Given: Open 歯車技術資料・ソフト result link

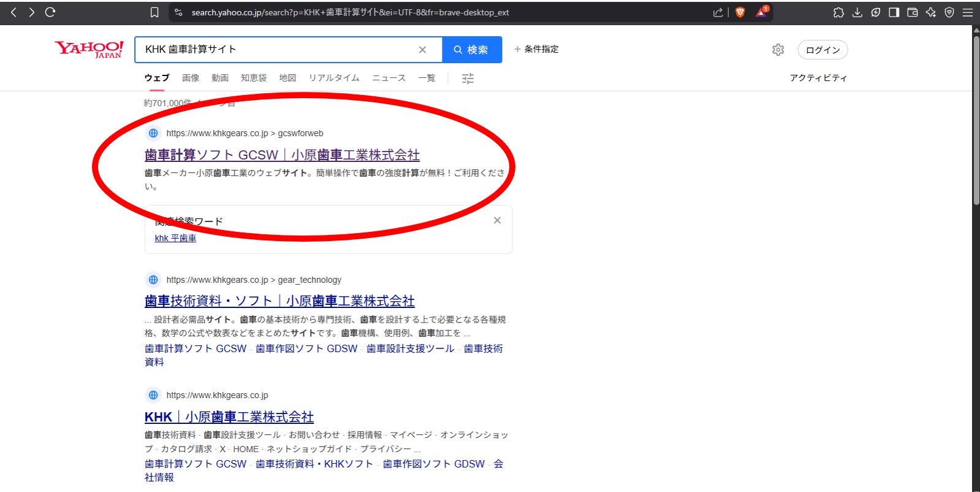Looking at the screenshot, I should pyautogui.click(x=279, y=301).
